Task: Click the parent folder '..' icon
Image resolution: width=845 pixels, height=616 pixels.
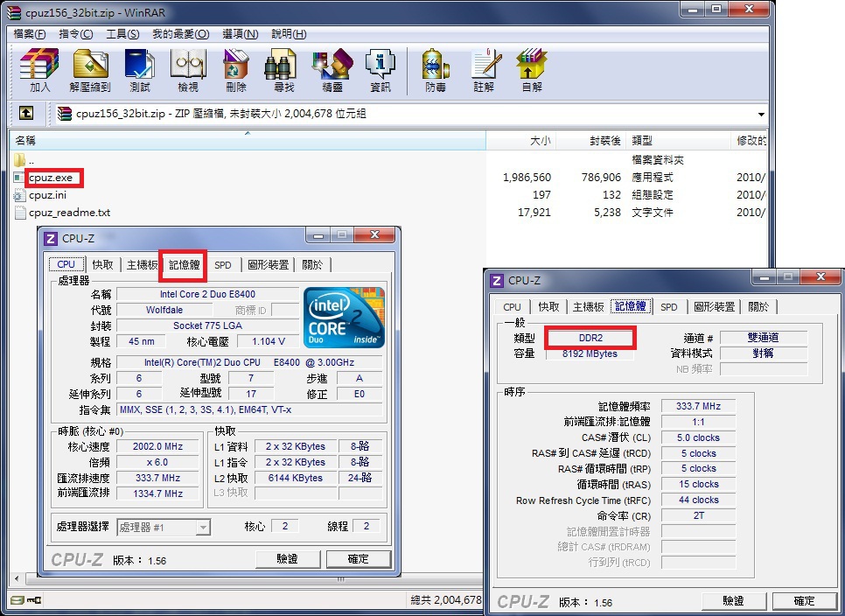Action: pyautogui.click(x=19, y=160)
